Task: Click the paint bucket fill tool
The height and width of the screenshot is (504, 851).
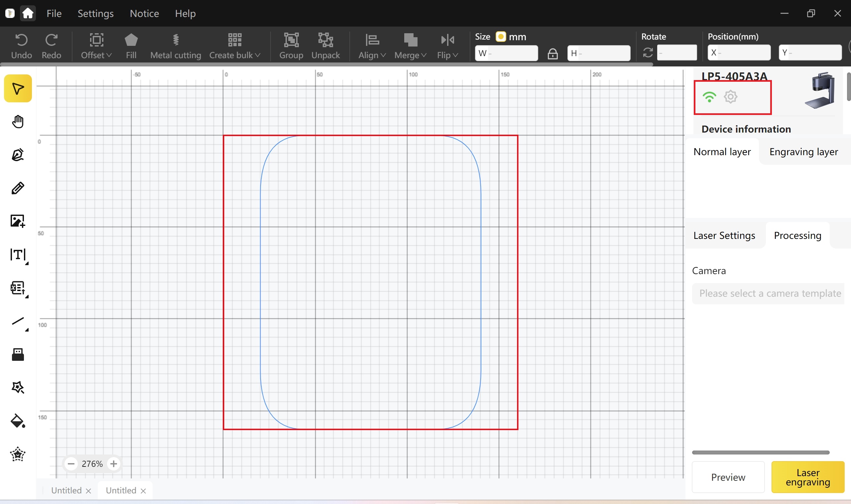Action: pyautogui.click(x=18, y=421)
